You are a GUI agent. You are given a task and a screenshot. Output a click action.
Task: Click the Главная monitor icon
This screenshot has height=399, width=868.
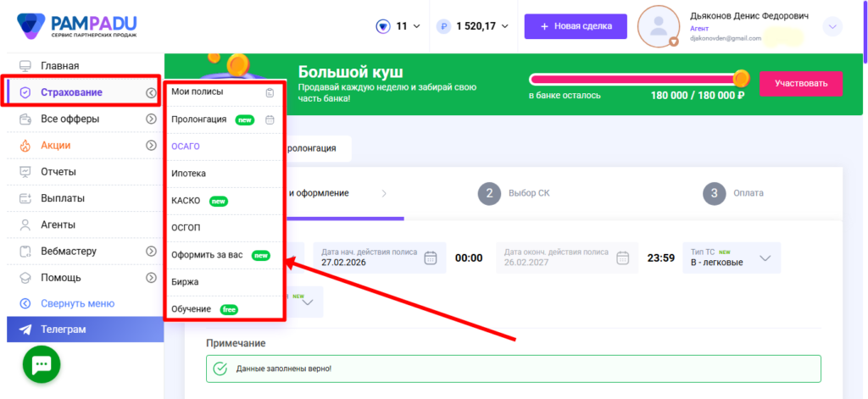click(x=25, y=66)
